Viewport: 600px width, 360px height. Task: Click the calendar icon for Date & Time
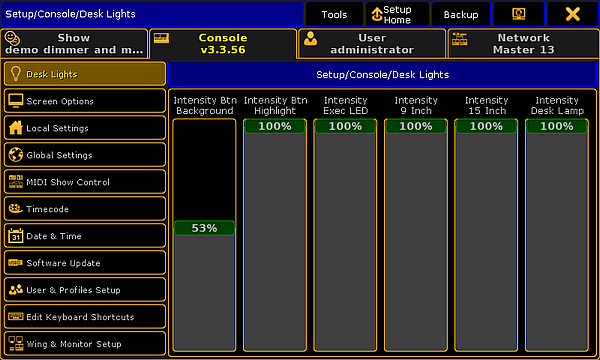16,236
